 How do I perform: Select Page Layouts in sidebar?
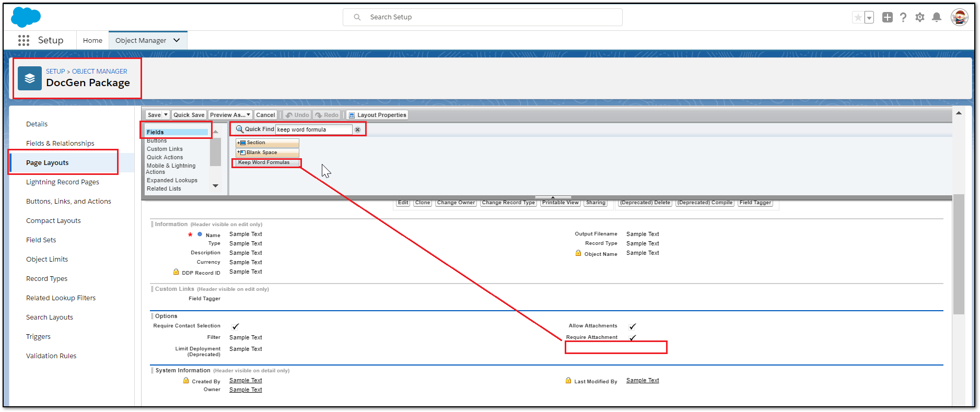click(x=48, y=162)
